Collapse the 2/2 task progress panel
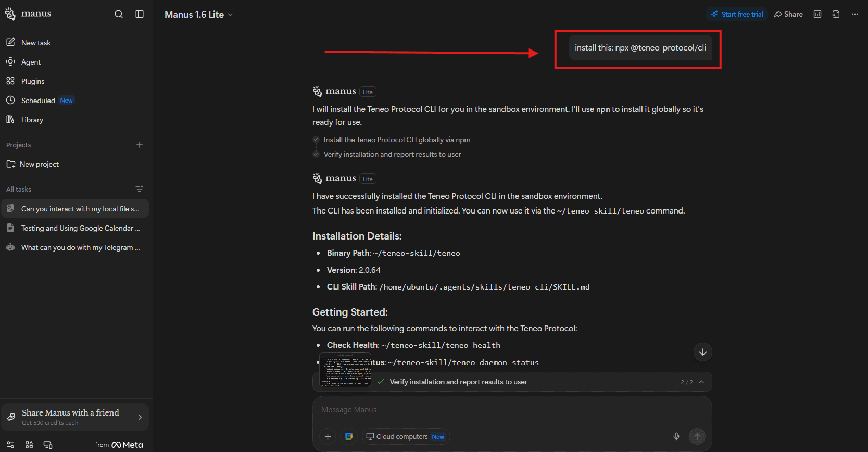 pyautogui.click(x=701, y=382)
